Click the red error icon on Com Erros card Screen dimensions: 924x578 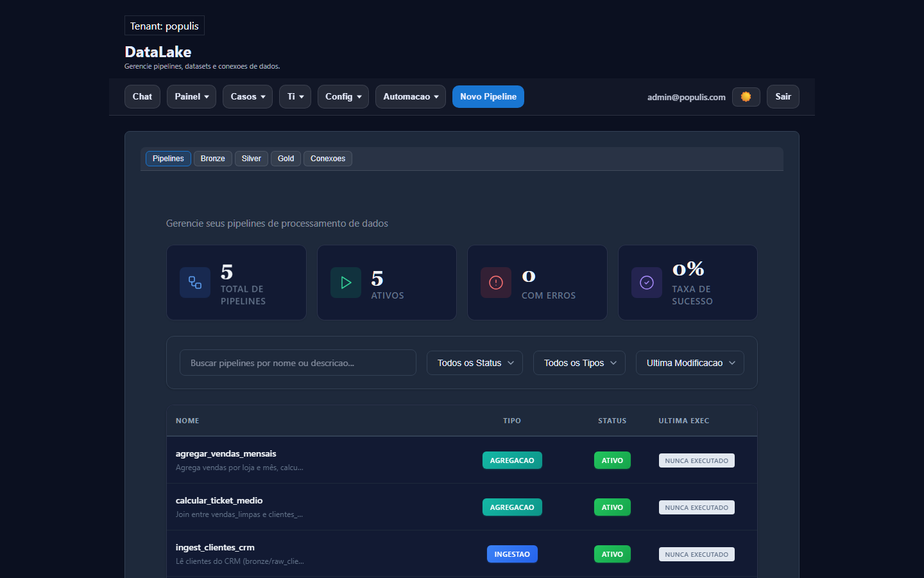pyautogui.click(x=495, y=283)
